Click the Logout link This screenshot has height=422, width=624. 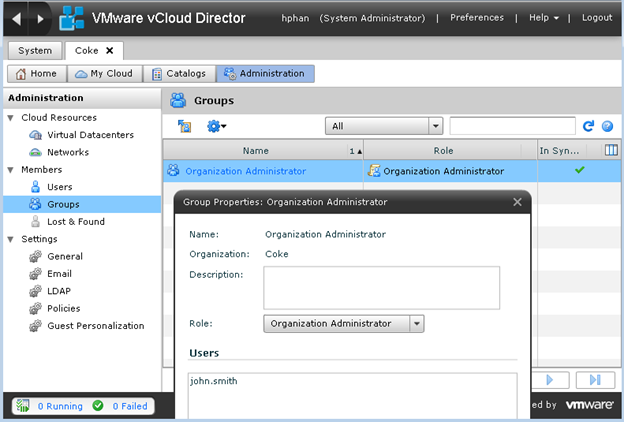click(x=596, y=18)
